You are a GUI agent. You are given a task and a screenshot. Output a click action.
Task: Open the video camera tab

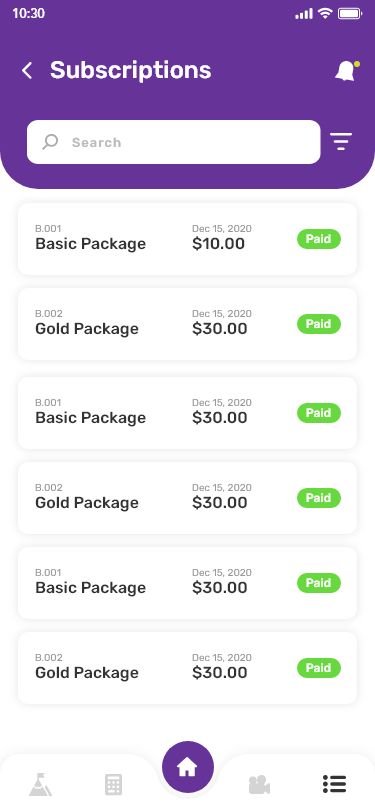click(259, 785)
